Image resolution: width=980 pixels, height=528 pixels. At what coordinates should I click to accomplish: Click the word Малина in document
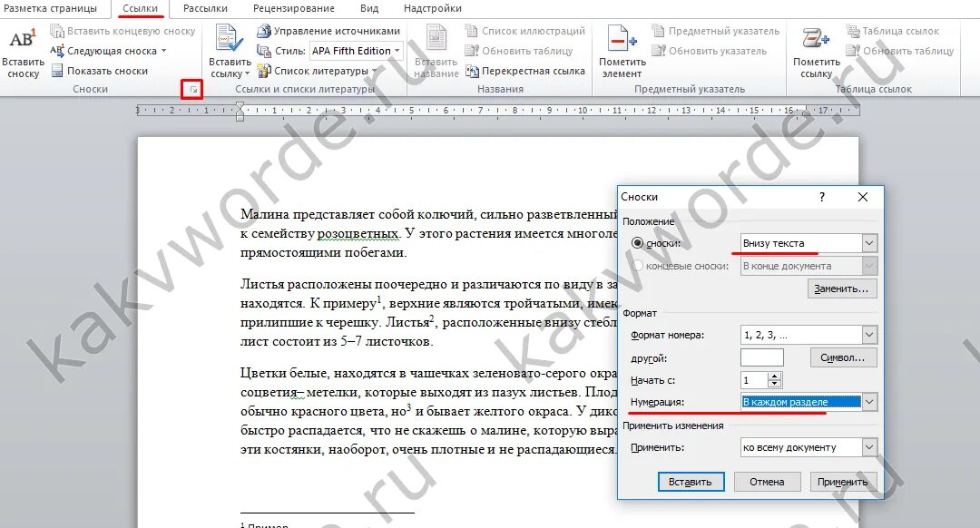[x=265, y=214]
